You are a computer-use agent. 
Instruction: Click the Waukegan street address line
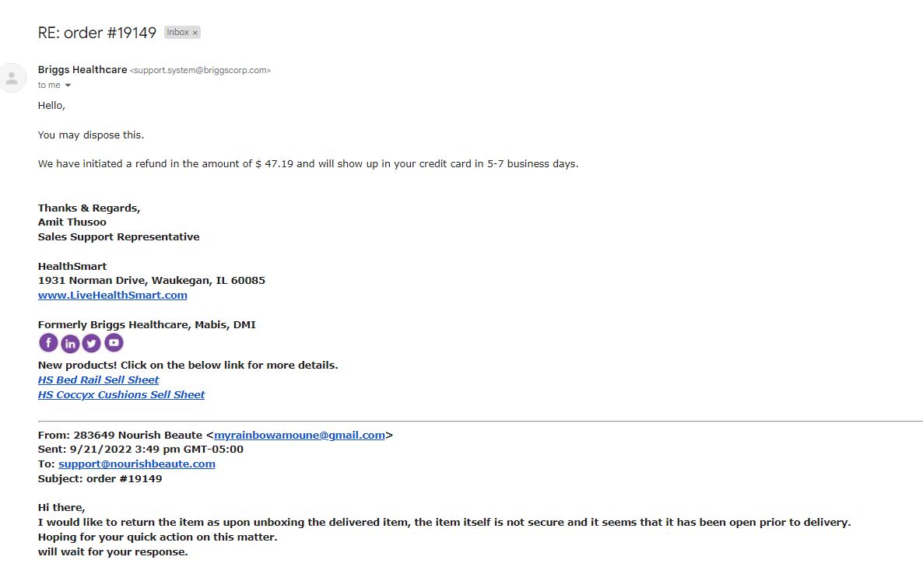[151, 281]
